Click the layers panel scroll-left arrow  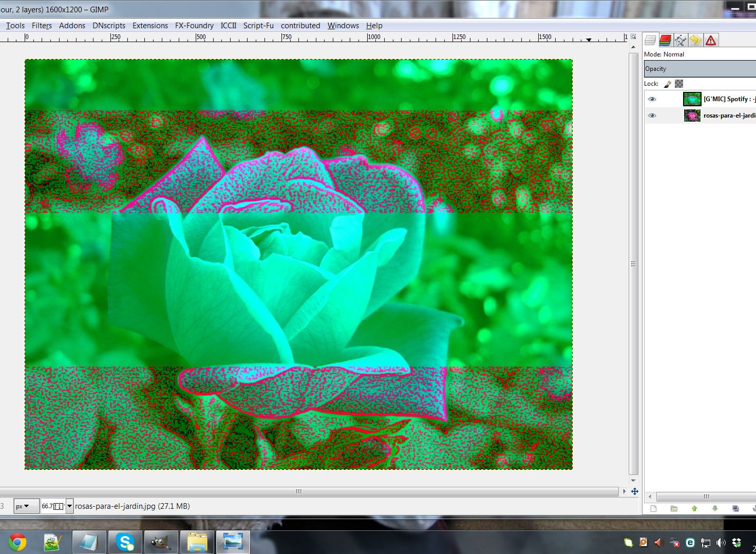tap(650, 496)
